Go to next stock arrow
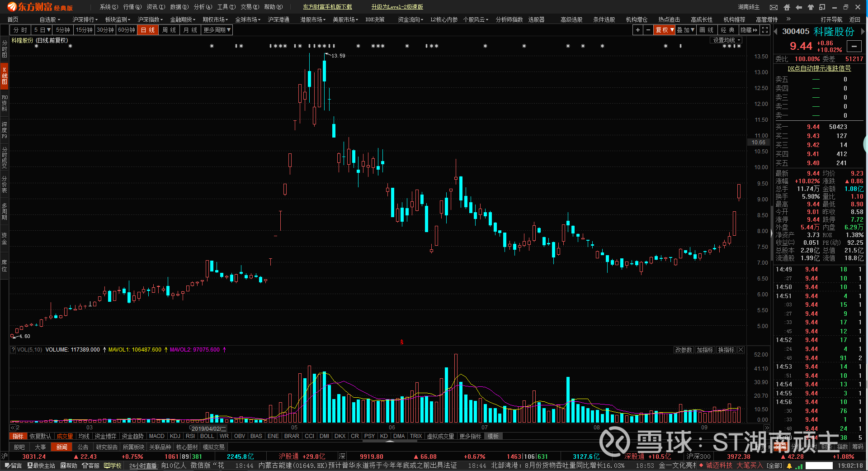 (863, 32)
